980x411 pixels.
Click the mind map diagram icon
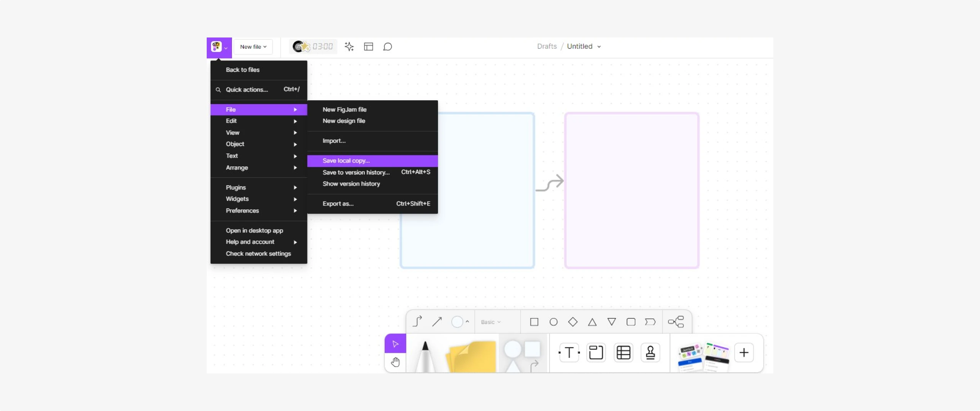676,322
